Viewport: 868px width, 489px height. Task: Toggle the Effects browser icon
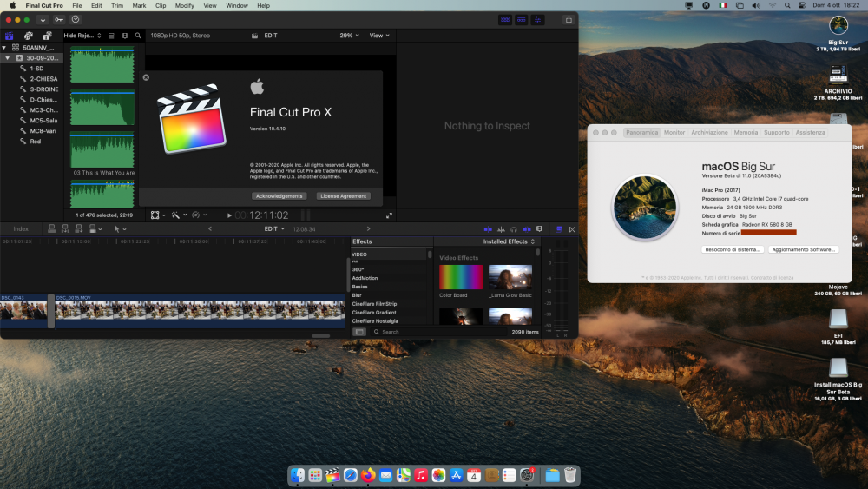(x=558, y=229)
